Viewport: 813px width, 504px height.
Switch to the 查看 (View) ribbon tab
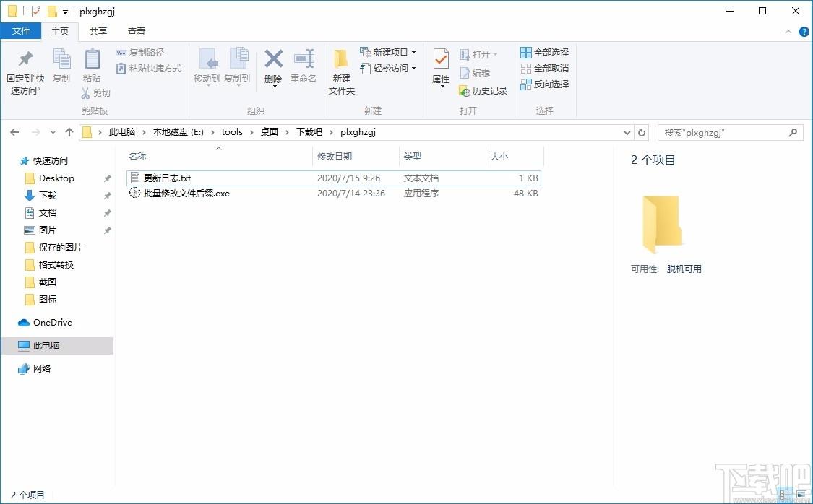coord(137,31)
